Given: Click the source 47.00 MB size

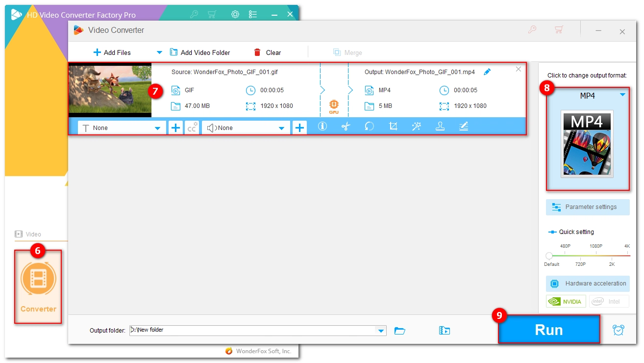Looking at the screenshot, I should pyautogui.click(x=197, y=106).
